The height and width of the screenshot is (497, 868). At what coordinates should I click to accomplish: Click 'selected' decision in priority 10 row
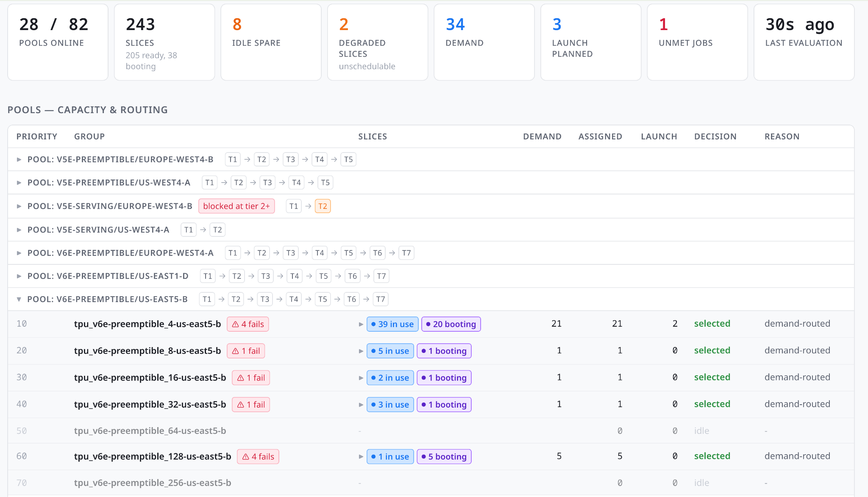tap(712, 324)
